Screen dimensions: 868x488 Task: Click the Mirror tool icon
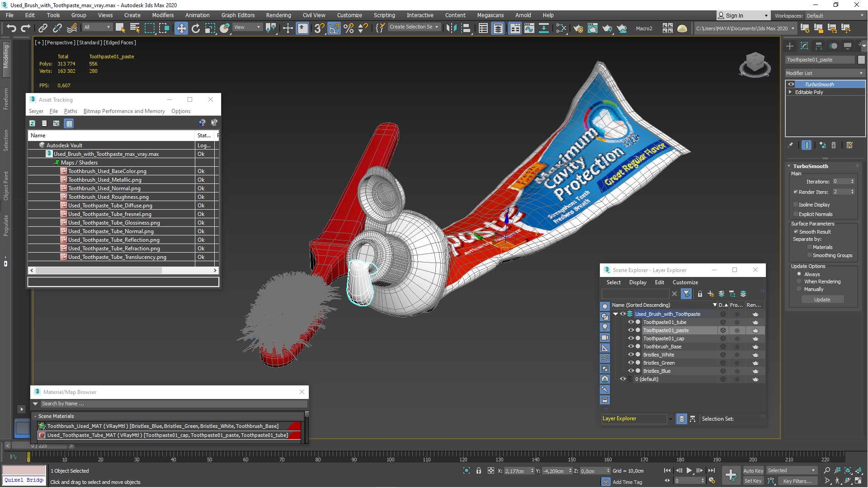pyautogui.click(x=451, y=28)
